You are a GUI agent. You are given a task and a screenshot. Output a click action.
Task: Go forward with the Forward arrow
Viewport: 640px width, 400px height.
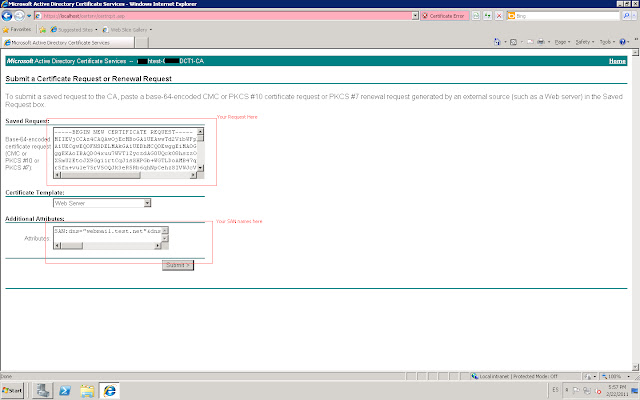tap(19, 16)
